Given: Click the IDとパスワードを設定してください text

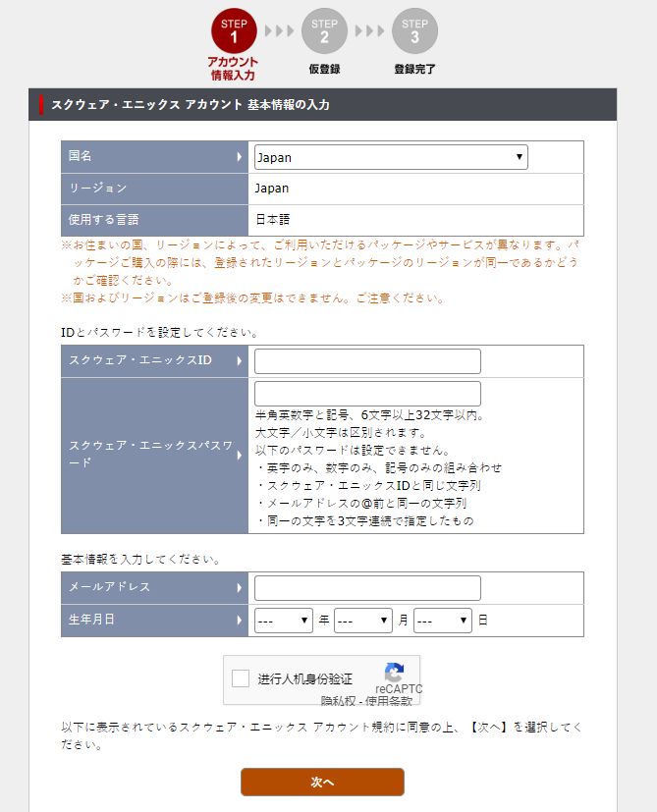Looking at the screenshot, I should point(159,333).
